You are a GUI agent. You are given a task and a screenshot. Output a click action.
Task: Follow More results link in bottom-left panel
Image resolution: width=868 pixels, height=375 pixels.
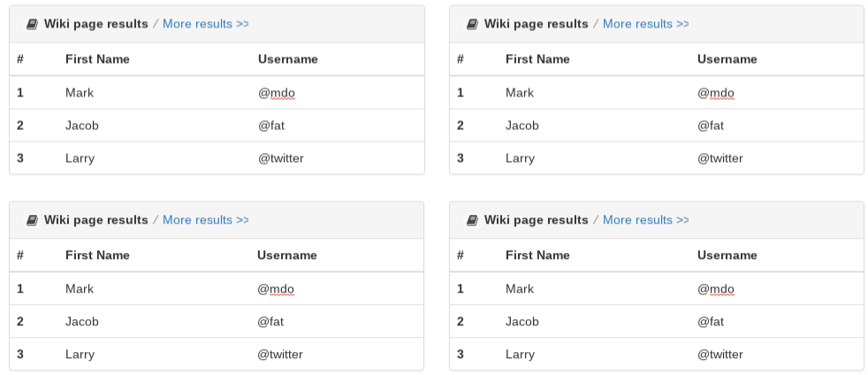coord(205,220)
